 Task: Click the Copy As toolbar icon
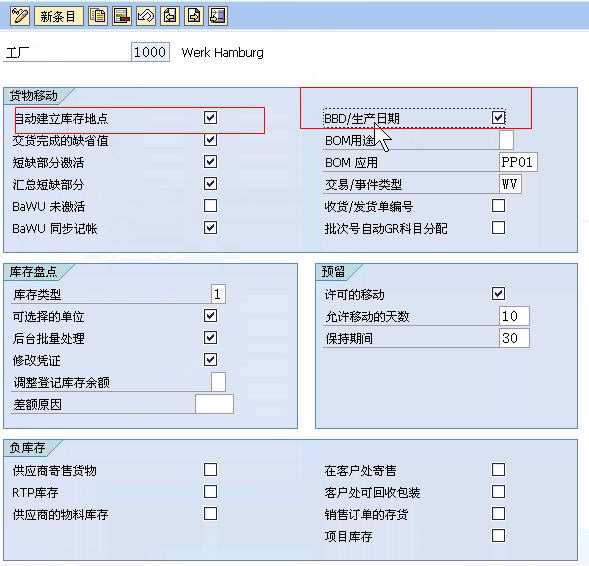(x=98, y=17)
